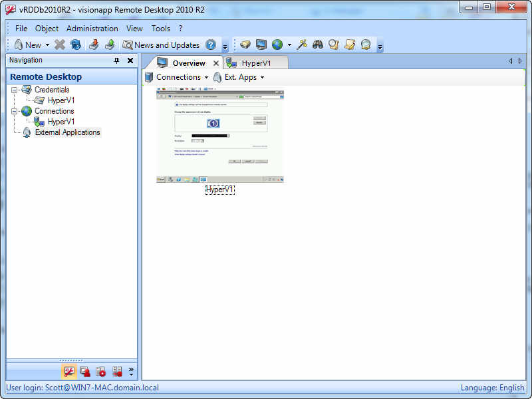Click the notepad with pencil icon
532x399 pixels.
(350, 45)
